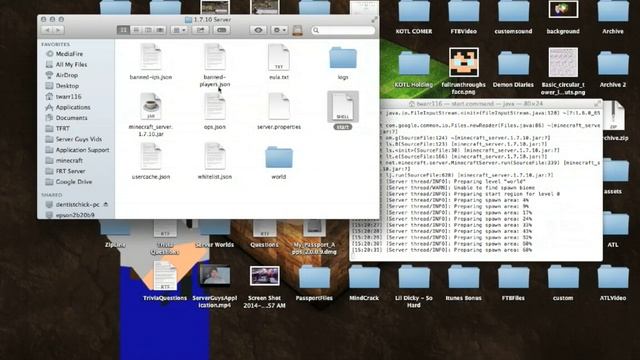Image resolution: width=640 pixels, height=360 pixels.
Task: Eject dentistchick-pc shared computer
Action: click(x=106, y=204)
